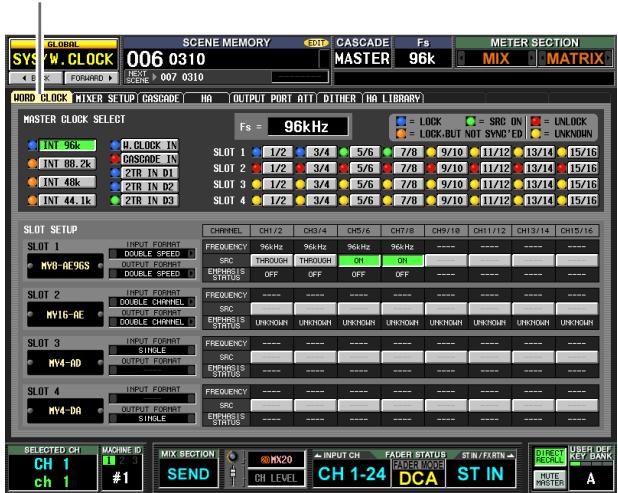Select Slot 1 channels 5/6 clock
This screenshot has height=493, width=618.
[x=365, y=152]
